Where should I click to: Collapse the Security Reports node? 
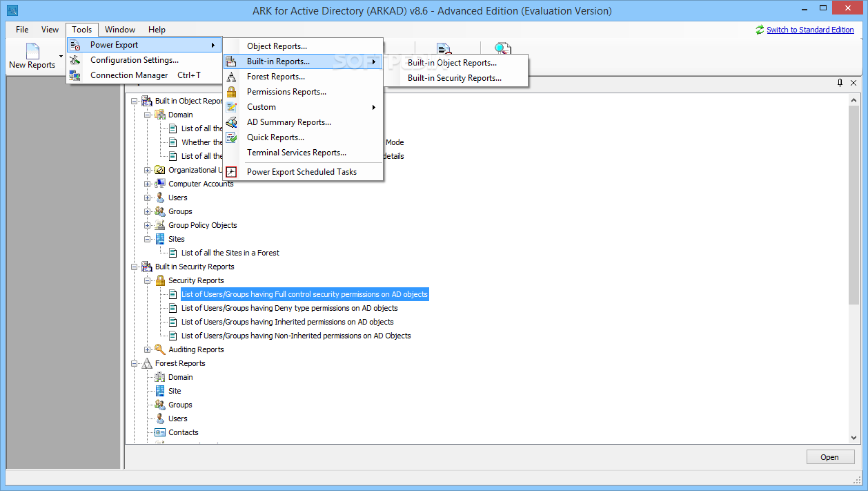[148, 280]
